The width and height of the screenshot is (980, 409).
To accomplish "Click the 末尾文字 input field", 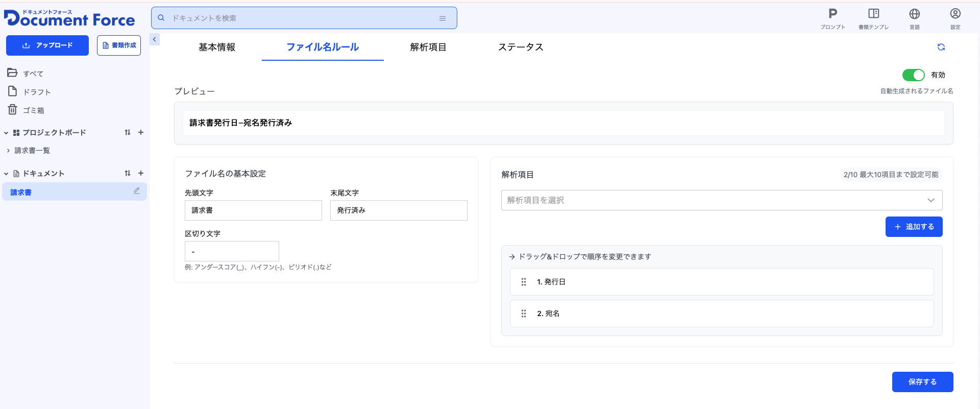I will [399, 210].
